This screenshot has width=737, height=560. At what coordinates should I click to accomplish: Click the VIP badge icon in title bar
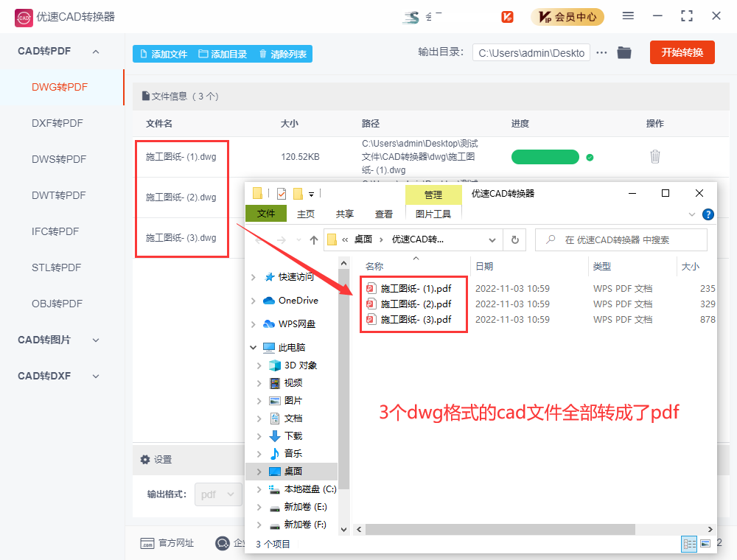(x=507, y=17)
